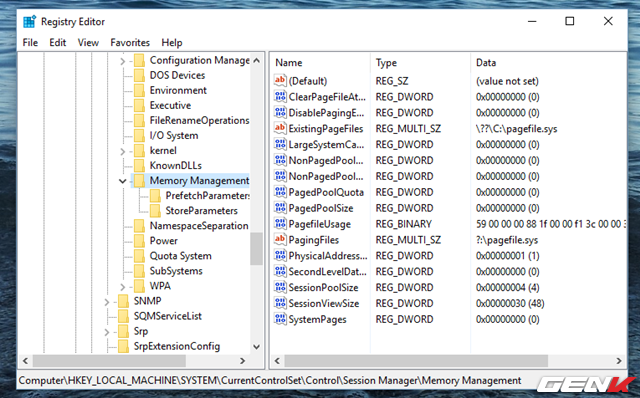Screen dimensions: 640x398
Task: Select the Quota System key
Action: 180,256
